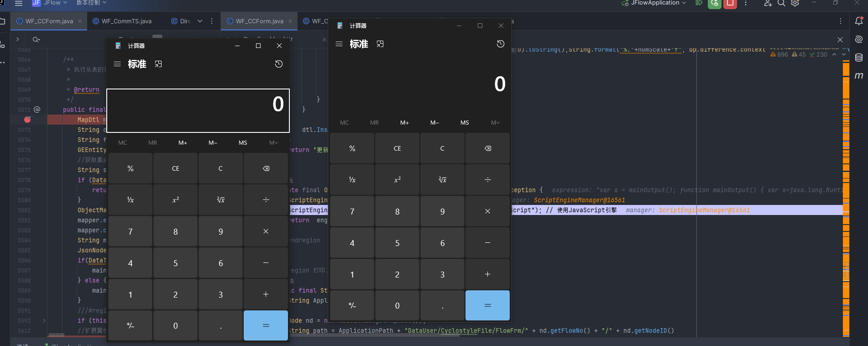Toggle the breakpoint on the MapDtl line
Screen dimensions: 868x346
coord(27,120)
